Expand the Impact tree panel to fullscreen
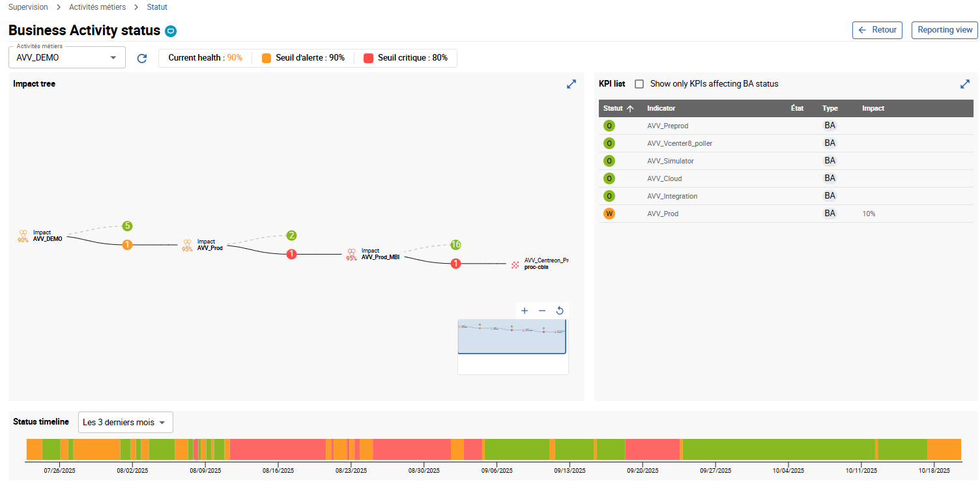980x491 pixels. click(571, 84)
